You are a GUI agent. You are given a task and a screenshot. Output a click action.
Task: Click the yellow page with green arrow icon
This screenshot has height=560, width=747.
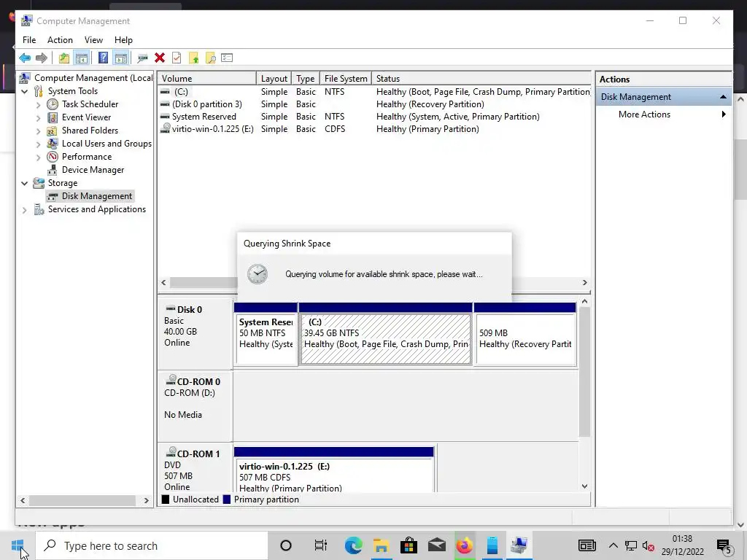193,58
